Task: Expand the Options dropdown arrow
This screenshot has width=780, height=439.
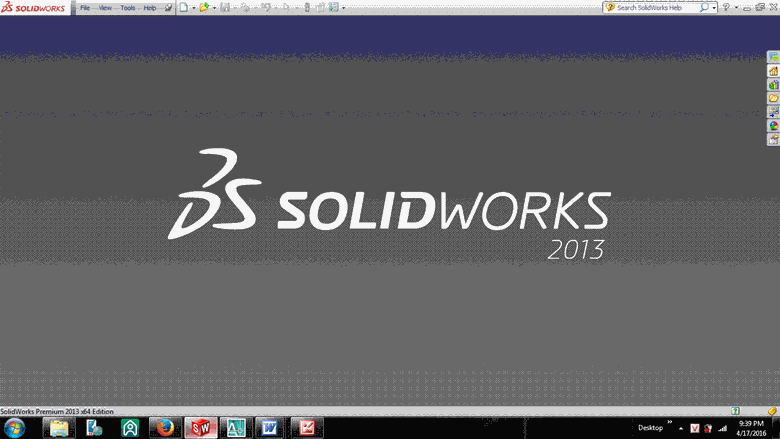Action: click(x=343, y=8)
